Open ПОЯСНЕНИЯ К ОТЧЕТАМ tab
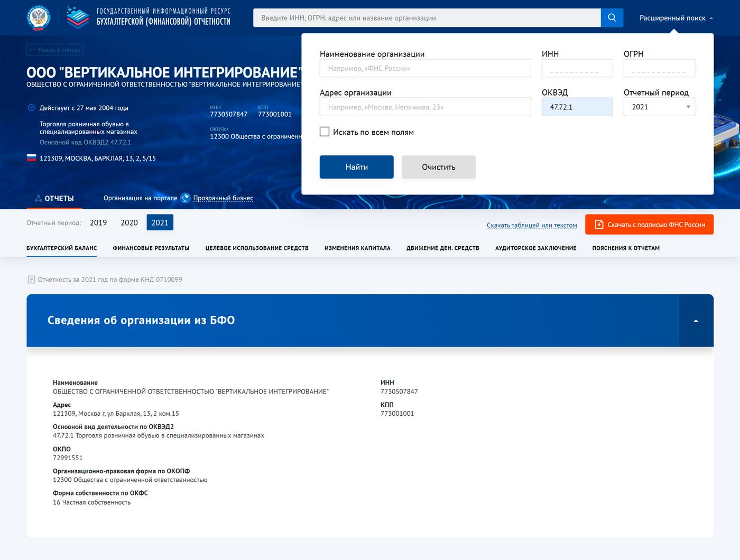The width and height of the screenshot is (740, 560). pyautogui.click(x=626, y=248)
